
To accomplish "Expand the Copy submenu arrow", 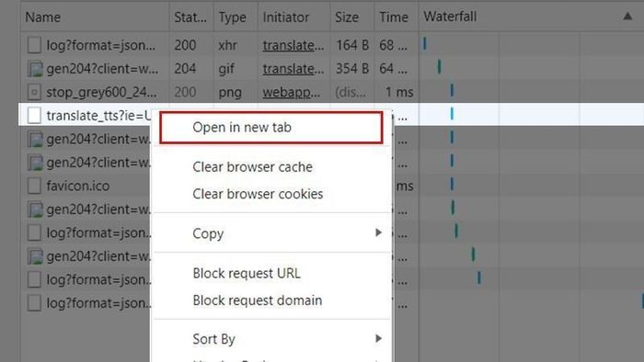I will [378, 232].
